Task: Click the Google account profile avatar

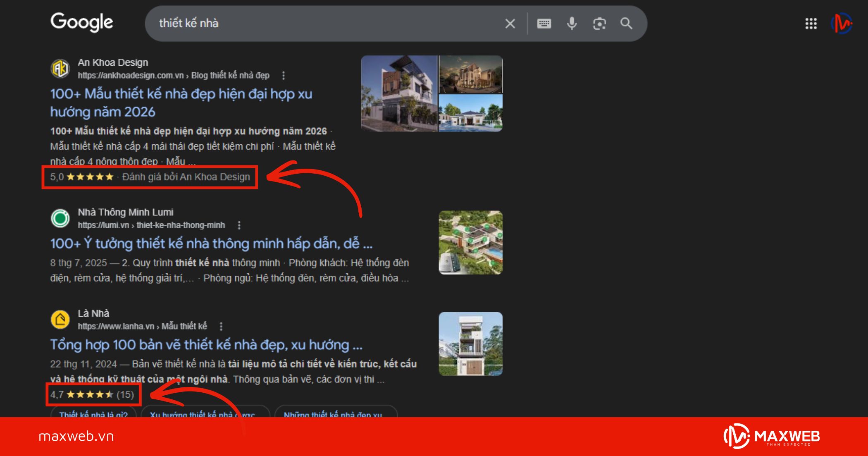Action: pos(842,24)
